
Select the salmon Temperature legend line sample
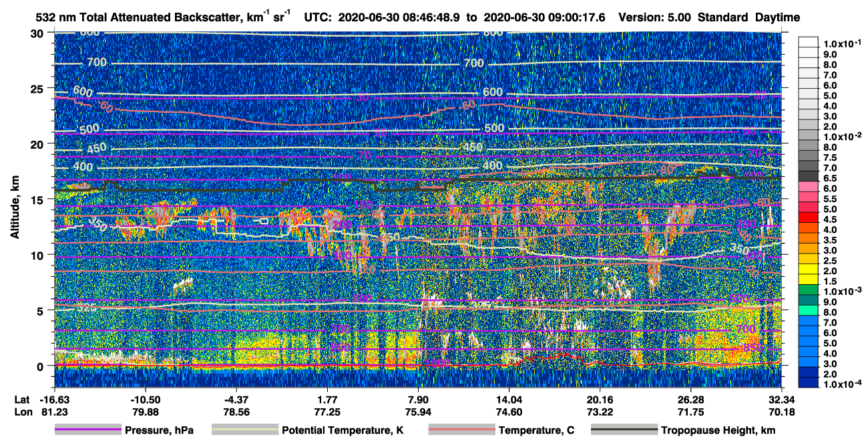point(461,430)
